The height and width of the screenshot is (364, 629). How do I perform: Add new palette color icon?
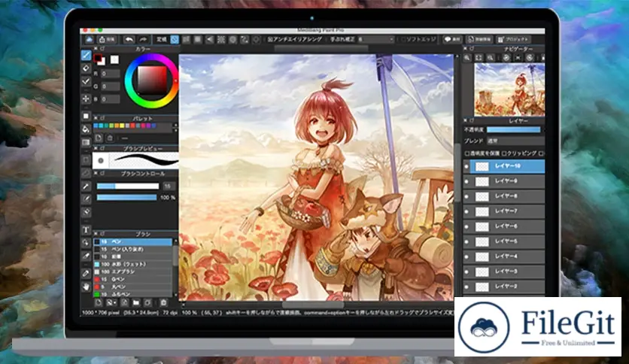pos(99,138)
